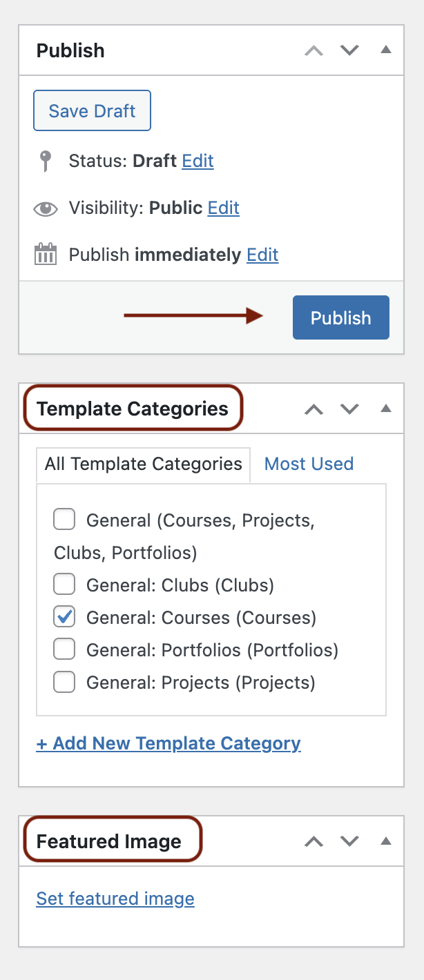This screenshot has width=424, height=980.
Task: Click the Save Draft button
Action: coord(92,111)
